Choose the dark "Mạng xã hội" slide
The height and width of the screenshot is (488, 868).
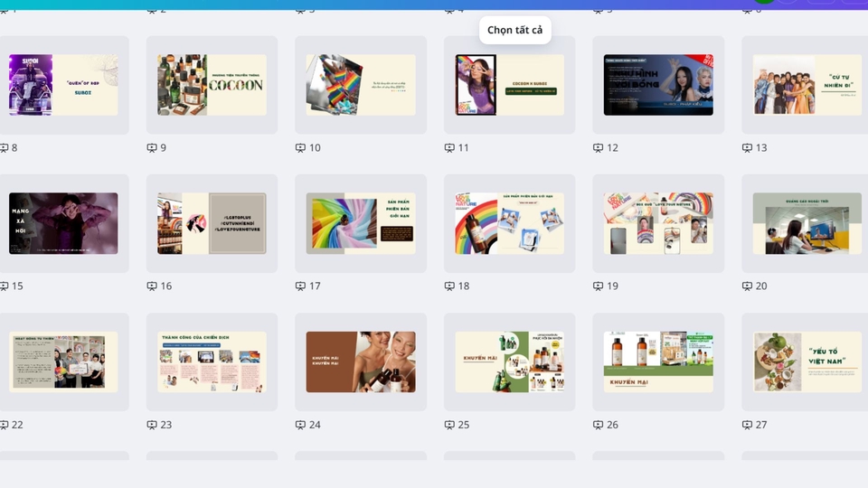tap(63, 223)
